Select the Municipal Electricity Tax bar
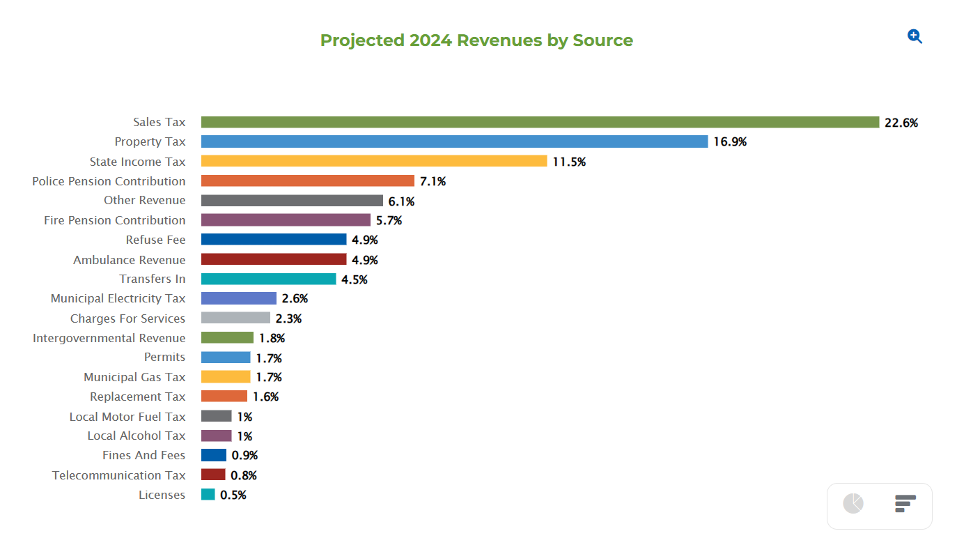Viewport: 980px width, 538px height. pos(239,298)
